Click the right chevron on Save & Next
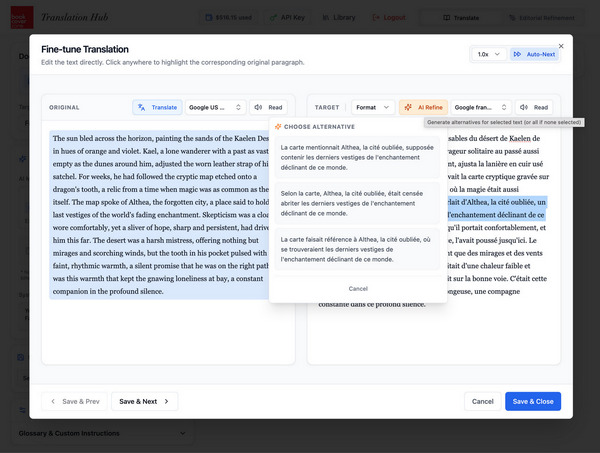 [x=166, y=401]
